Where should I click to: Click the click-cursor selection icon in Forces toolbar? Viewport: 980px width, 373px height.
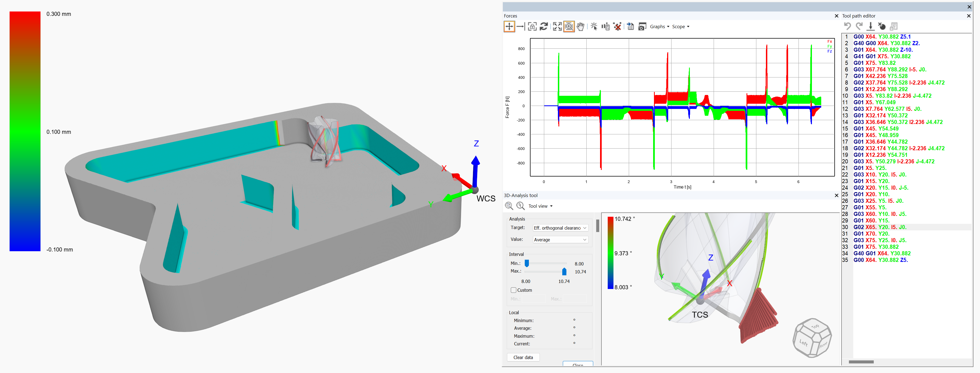pyautogui.click(x=594, y=26)
